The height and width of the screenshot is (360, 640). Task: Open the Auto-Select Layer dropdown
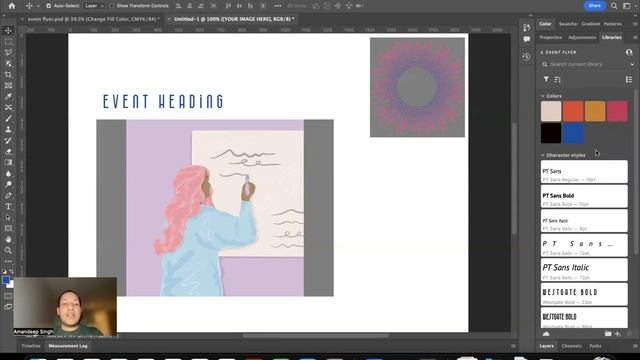point(94,6)
